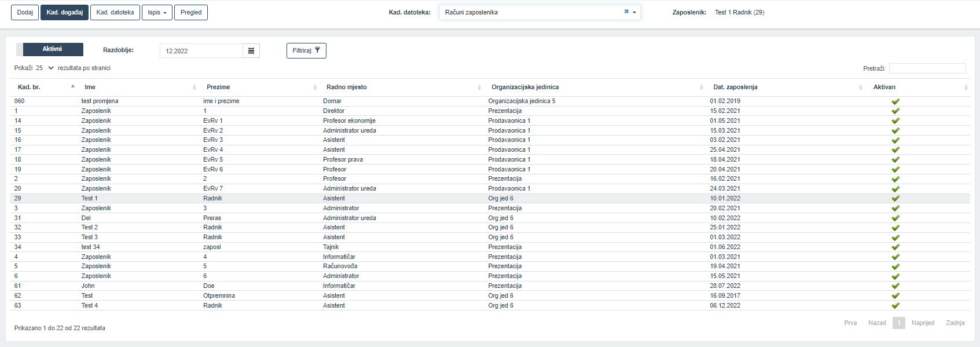Click the Dodaj button
The height and width of the screenshot is (347, 980).
pos(25,12)
